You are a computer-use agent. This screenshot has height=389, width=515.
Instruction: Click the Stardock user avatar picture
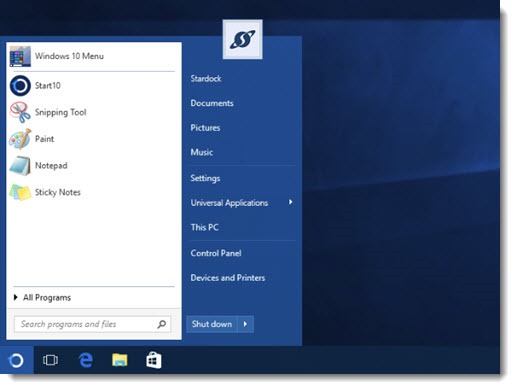click(242, 39)
